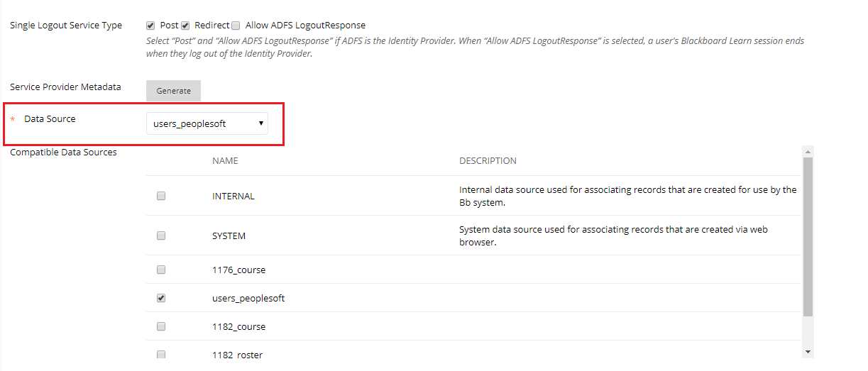
Task: Click the 1176_course row name
Action: click(238, 270)
